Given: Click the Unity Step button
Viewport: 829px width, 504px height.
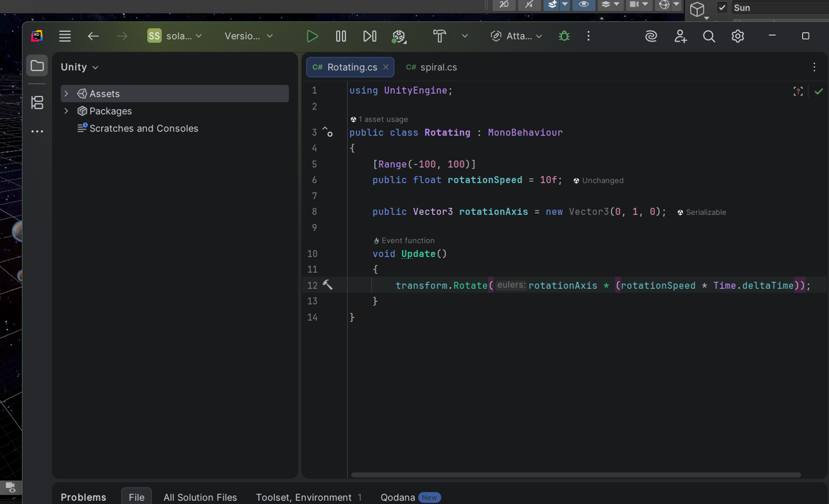Looking at the screenshot, I should 369,36.
